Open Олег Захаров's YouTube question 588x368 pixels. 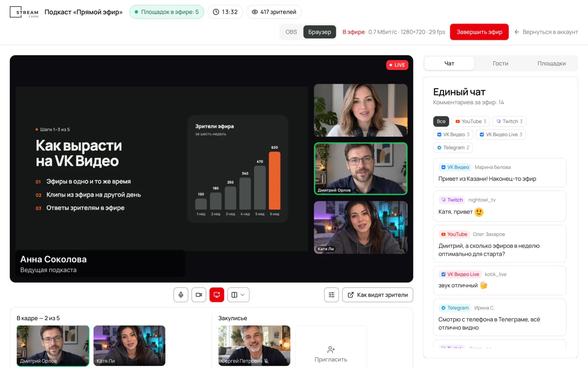500,244
